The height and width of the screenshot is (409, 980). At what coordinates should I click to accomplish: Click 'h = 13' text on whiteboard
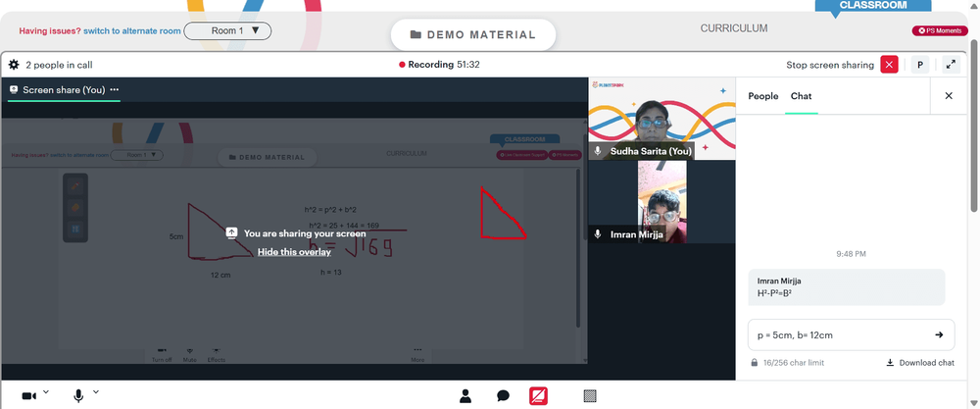(330, 272)
